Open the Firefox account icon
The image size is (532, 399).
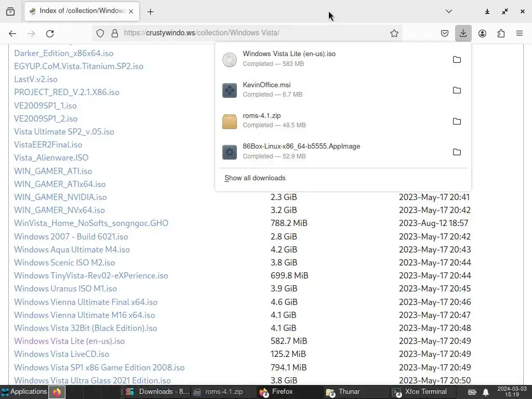pyautogui.click(x=482, y=33)
